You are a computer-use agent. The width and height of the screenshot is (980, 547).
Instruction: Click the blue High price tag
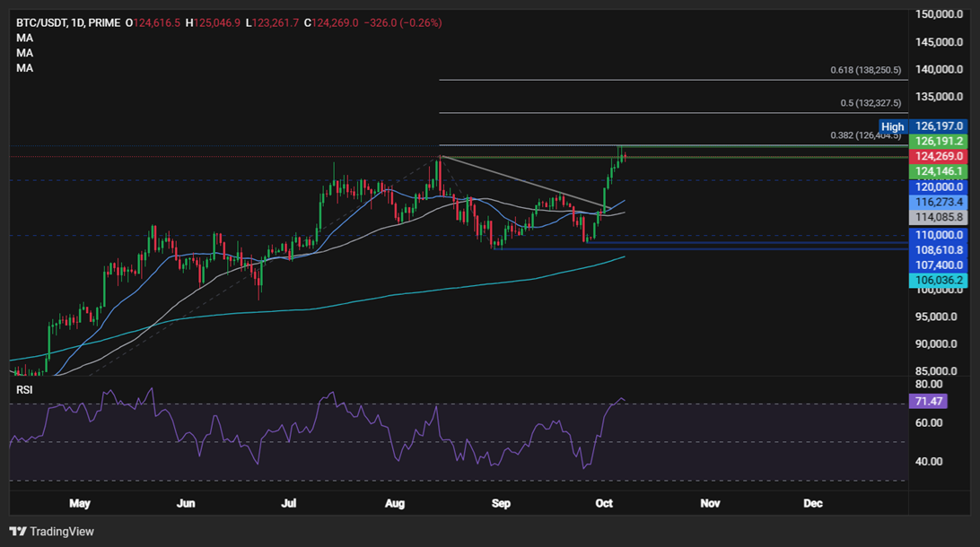tap(892, 126)
